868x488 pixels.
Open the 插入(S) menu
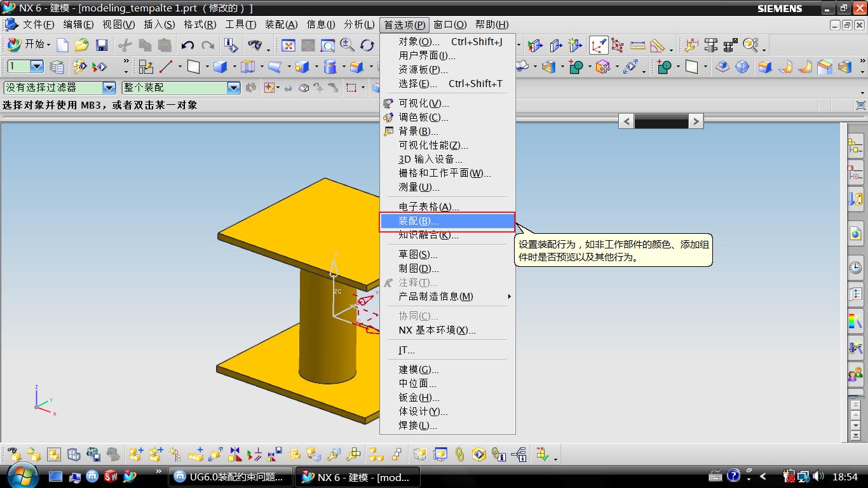click(159, 25)
